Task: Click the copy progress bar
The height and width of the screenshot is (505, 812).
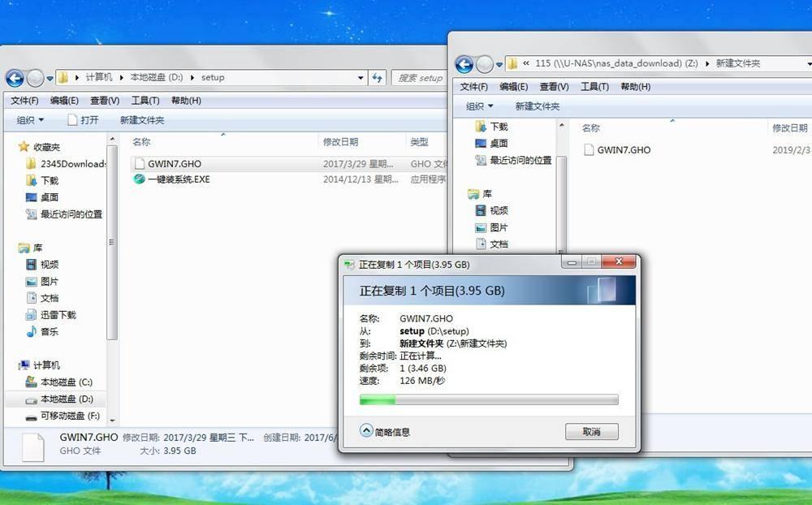Action: click(487, 399)
